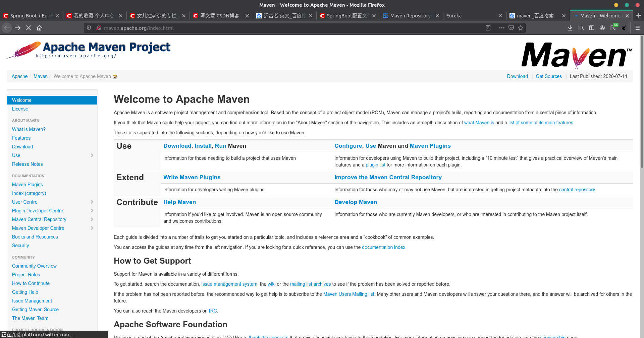Expand Maven Central Repository submenu arrow
The height and width of the screenshot is (338, 644).
92,219
